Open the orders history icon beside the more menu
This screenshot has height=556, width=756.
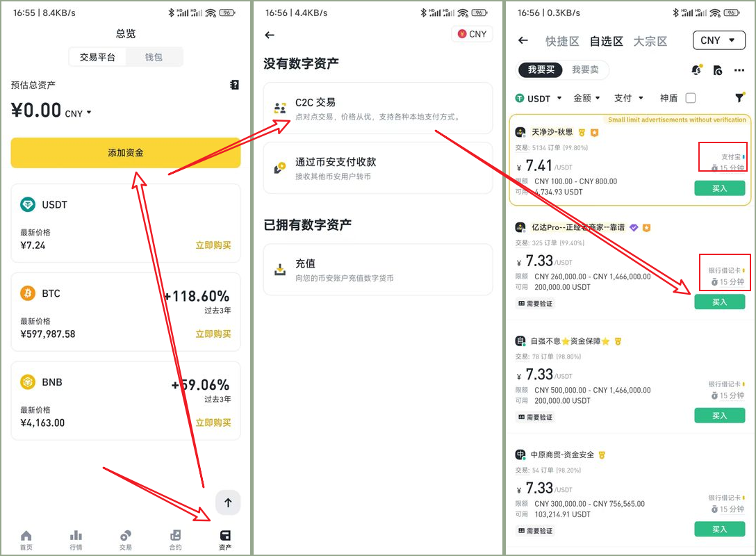point(717,70)
